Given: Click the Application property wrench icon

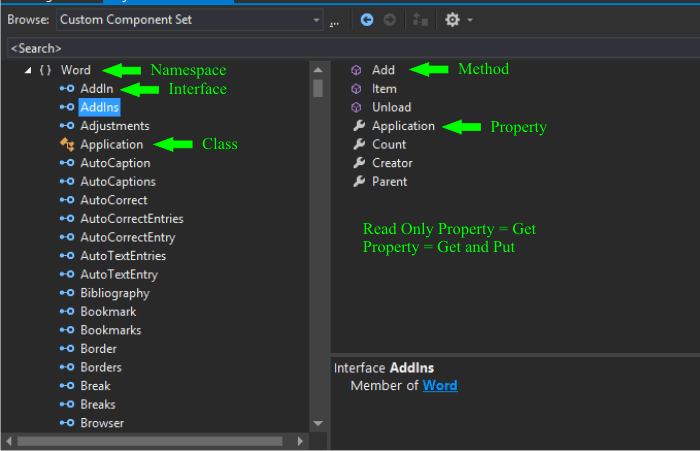Looking at the screenshot, I should point(359,126).
